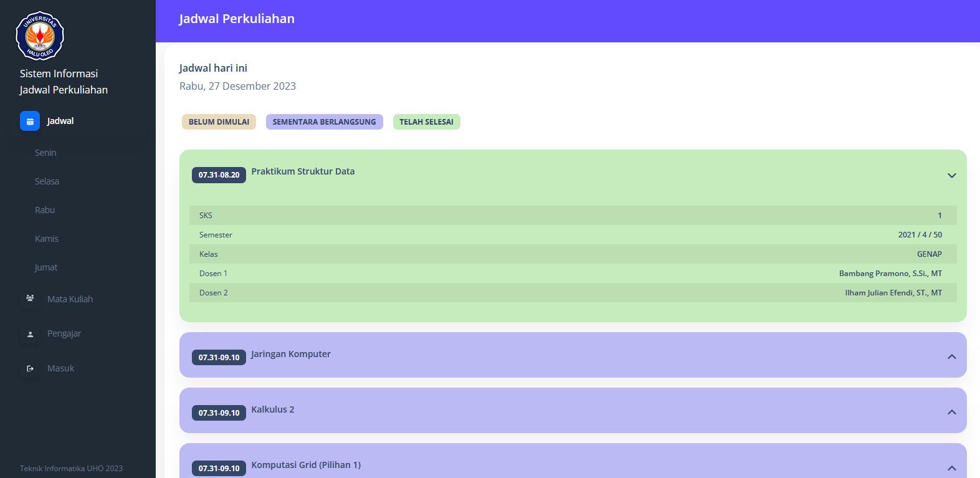Click the Jadwal calendar icon

[x=30, y=121]
